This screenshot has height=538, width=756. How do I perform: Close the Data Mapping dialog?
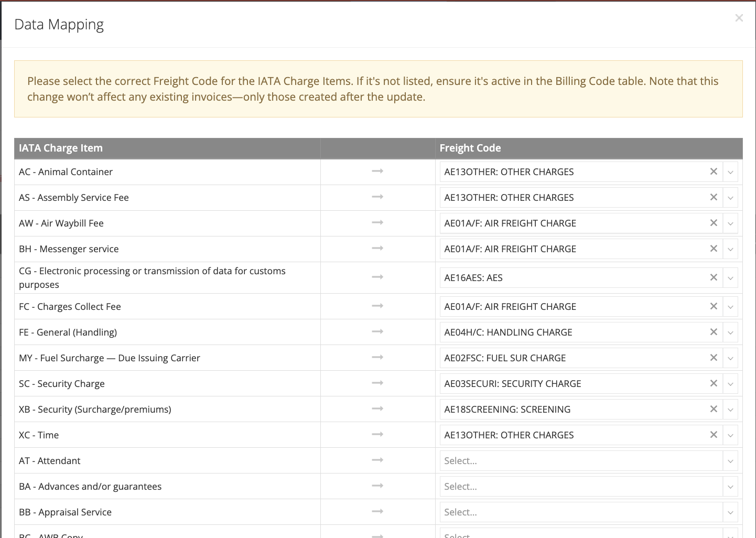point(739,18)
